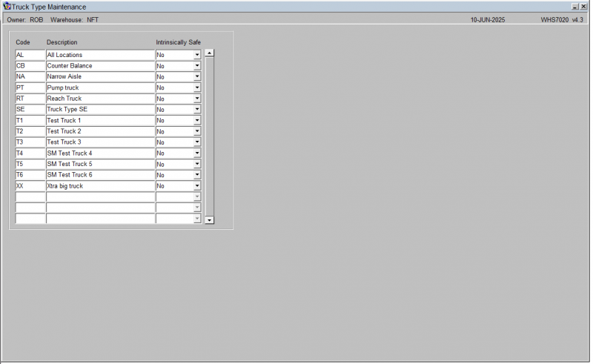The width and height of the screenshot is (593, 364).
Task: Click the Intrinsically Safe column header
Action: click(x=178, y=42)
